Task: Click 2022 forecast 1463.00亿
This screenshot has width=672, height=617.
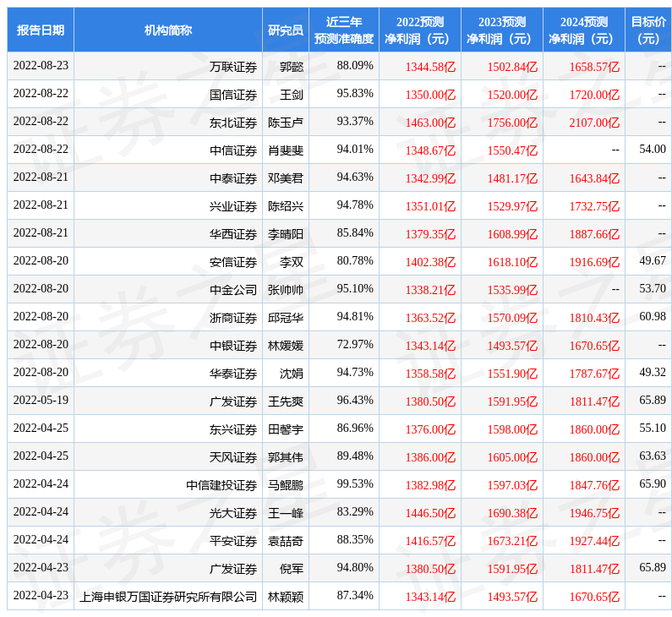Action: point(431,123)
